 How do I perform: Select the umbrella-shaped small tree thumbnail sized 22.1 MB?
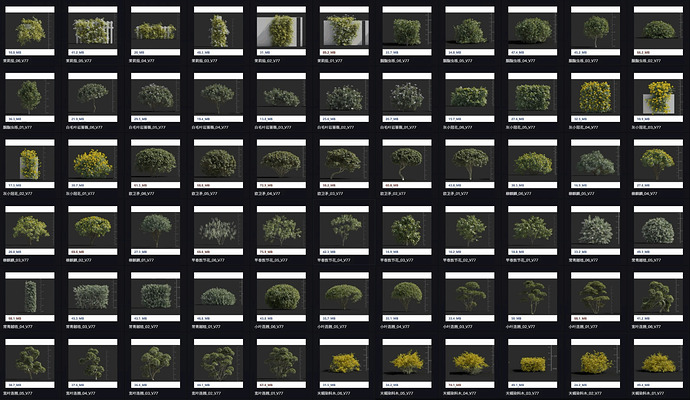407,297
